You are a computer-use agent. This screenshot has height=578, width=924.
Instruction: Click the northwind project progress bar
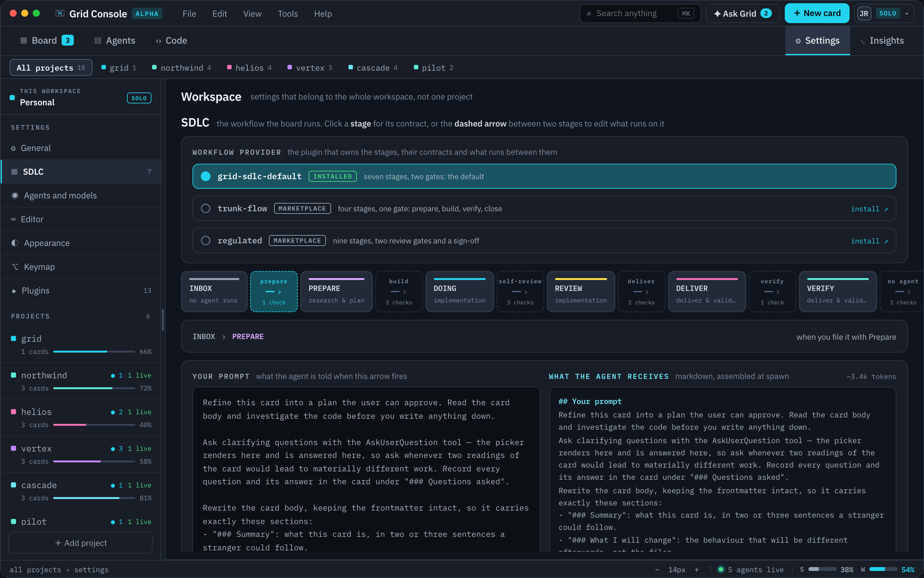click(x=94, y=389)
